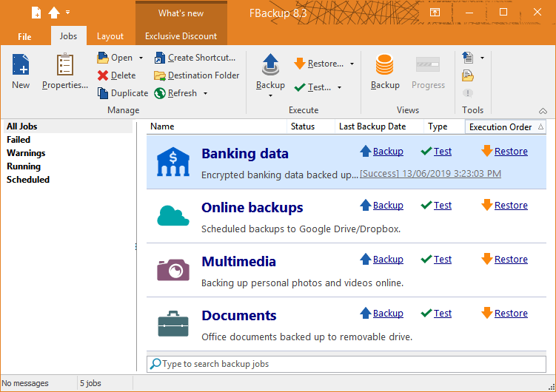Viewport: 556px width, 392px height.
Task: Open the File menu
Action: pyautogui.click(x=24, y=36)
